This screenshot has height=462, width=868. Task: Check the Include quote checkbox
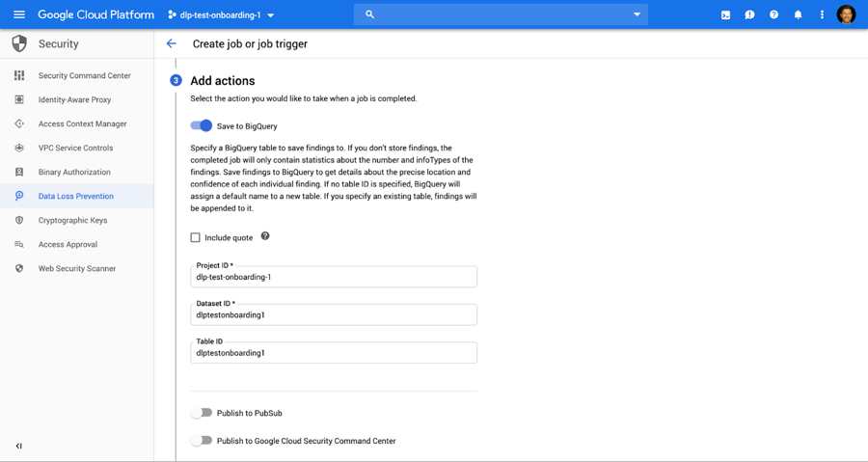[x=196, y=237]
